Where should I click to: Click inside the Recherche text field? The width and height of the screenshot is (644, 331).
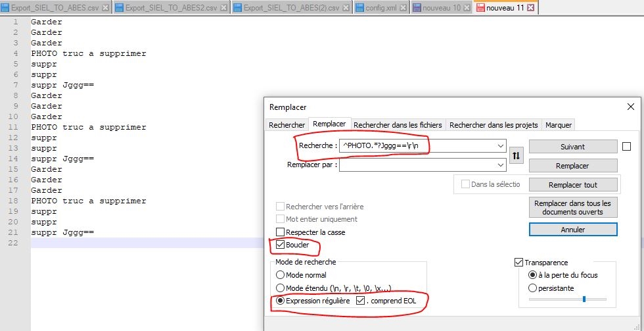click(x=417, y=146)
